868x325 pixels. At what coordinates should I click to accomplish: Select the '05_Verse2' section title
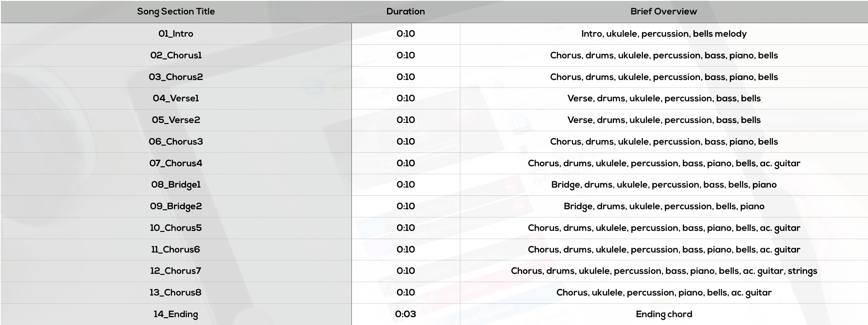tap(176, 120)
